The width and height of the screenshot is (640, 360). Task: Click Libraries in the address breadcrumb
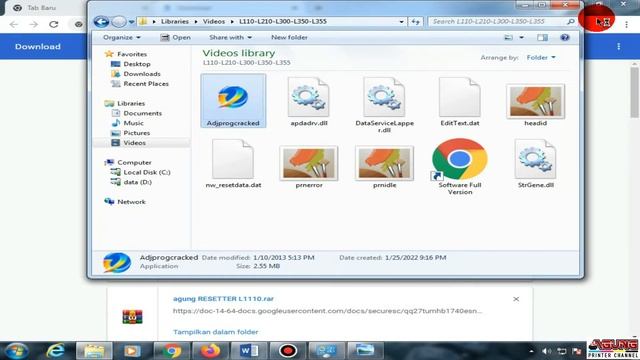(x=175, y=21)
